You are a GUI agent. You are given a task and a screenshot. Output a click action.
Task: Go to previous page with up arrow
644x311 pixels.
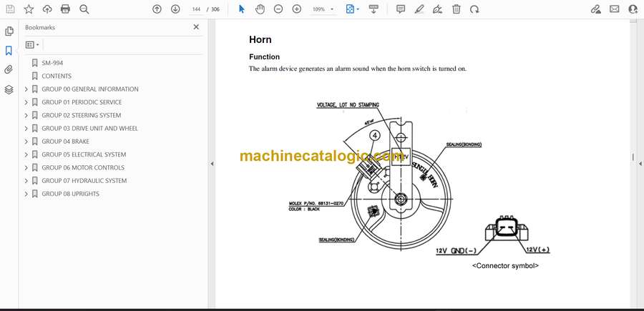click(157, 9)
